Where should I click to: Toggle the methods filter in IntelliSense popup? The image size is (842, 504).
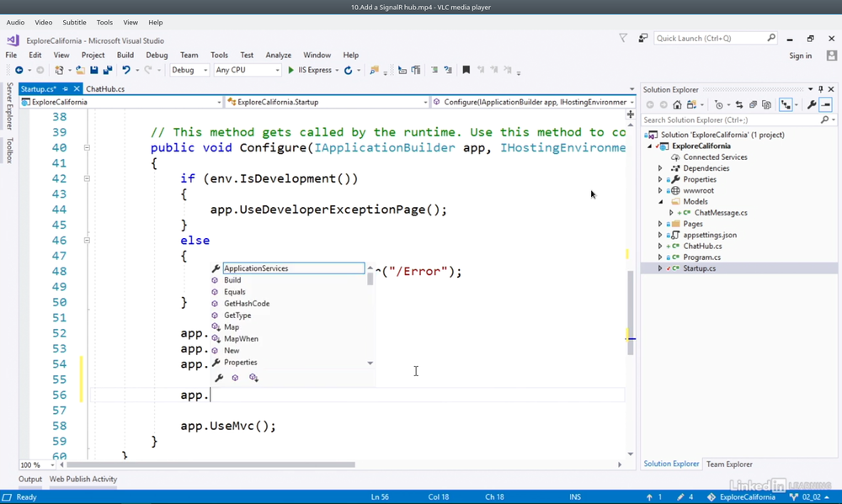click(x=235, y=378)
